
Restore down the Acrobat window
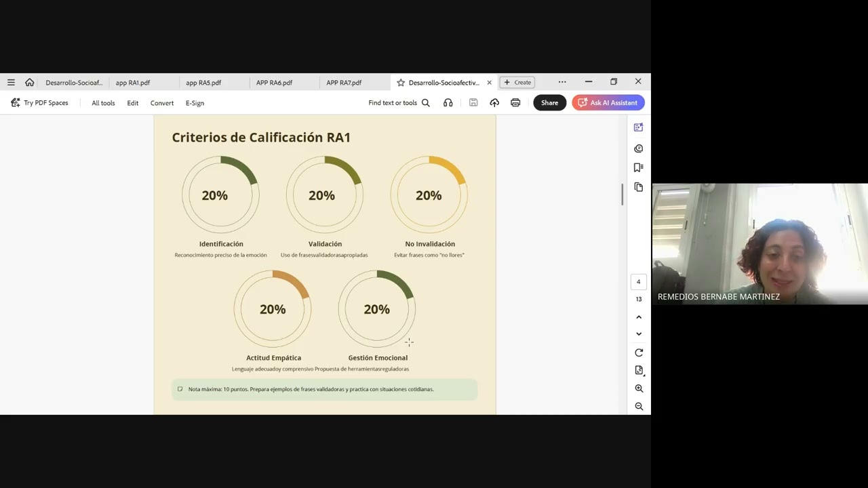[x=614, y=82]
